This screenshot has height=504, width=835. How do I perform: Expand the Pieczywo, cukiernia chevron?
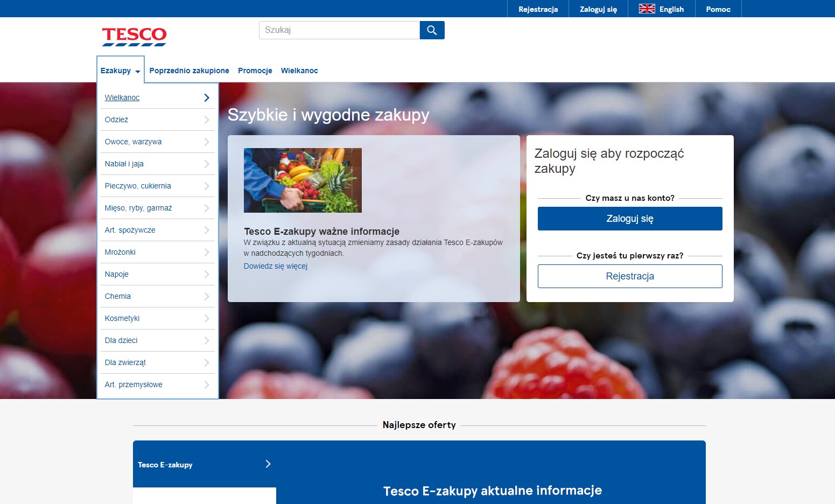[x=207, y=186]
